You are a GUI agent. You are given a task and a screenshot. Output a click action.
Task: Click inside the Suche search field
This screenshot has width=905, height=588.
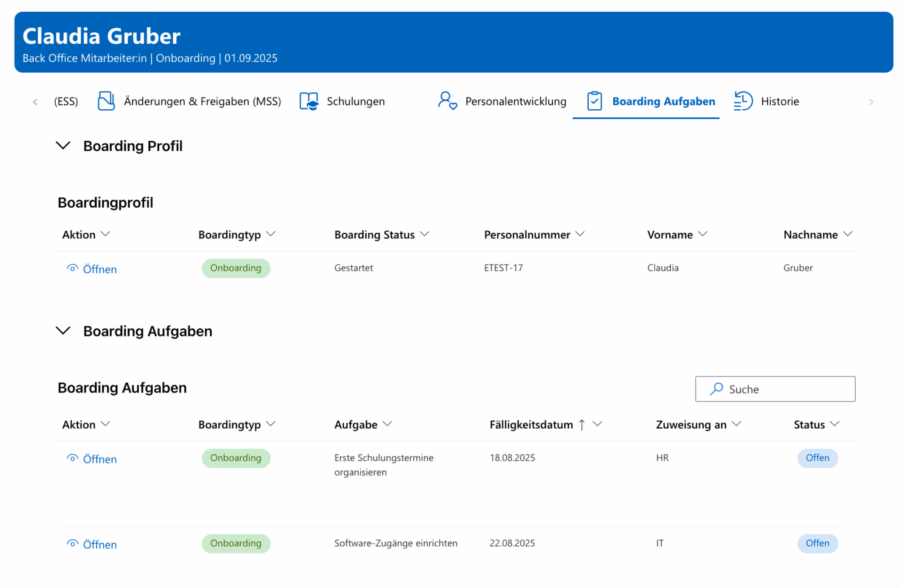pos(782,389)
